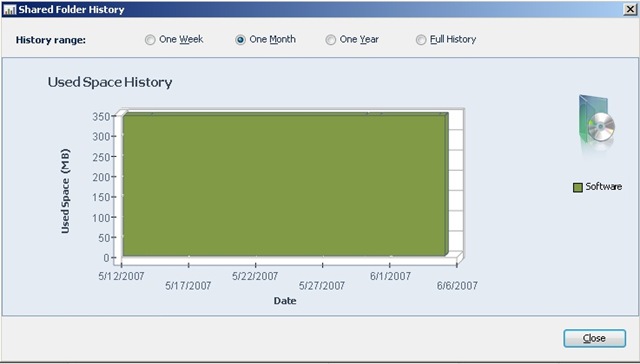The width and height of the screenshot is (640, 364).
Task: Select the One Month history range
Action: coord(240,40)
